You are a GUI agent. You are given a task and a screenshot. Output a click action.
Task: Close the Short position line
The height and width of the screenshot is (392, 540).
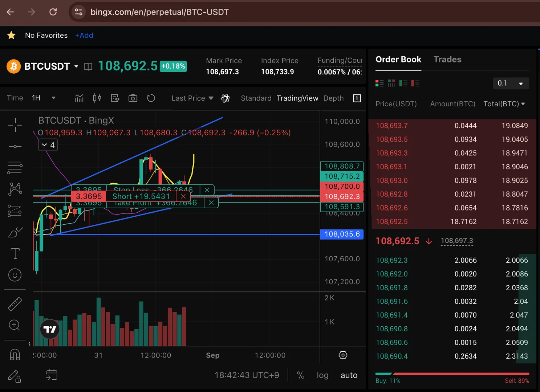183,196
